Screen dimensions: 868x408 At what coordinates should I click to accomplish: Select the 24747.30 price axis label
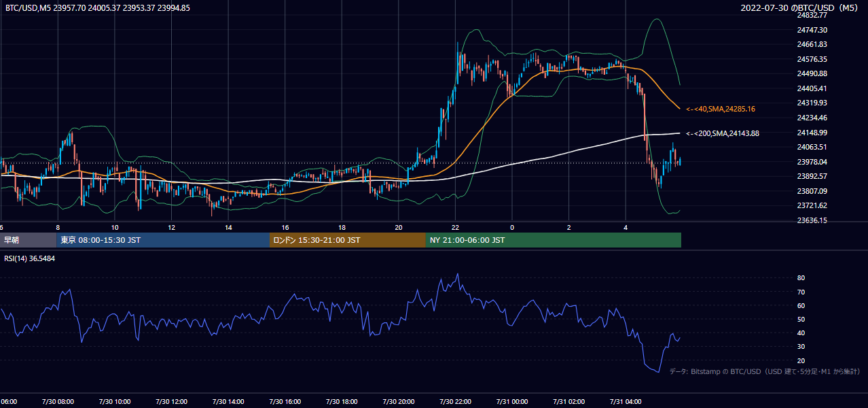pos(812,30)
